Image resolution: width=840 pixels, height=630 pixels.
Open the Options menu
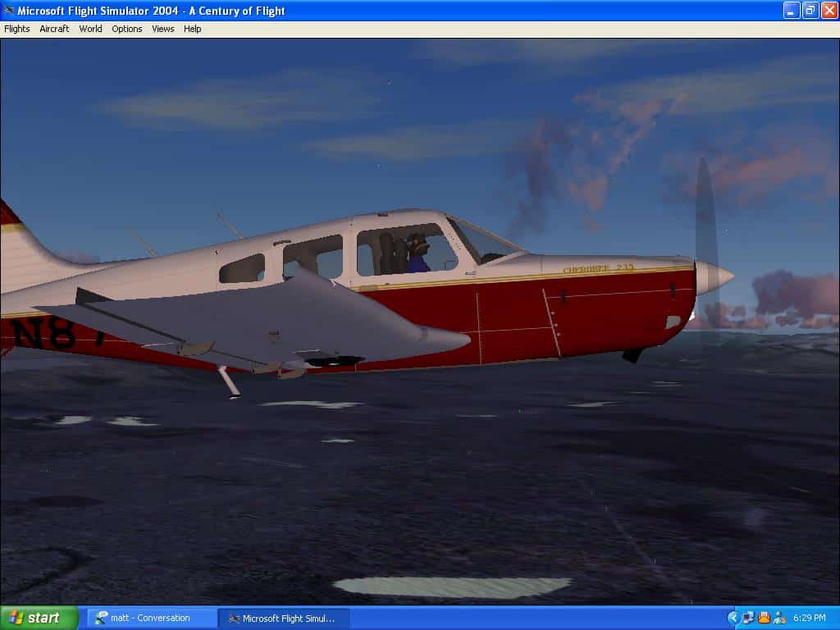(127, 29)
